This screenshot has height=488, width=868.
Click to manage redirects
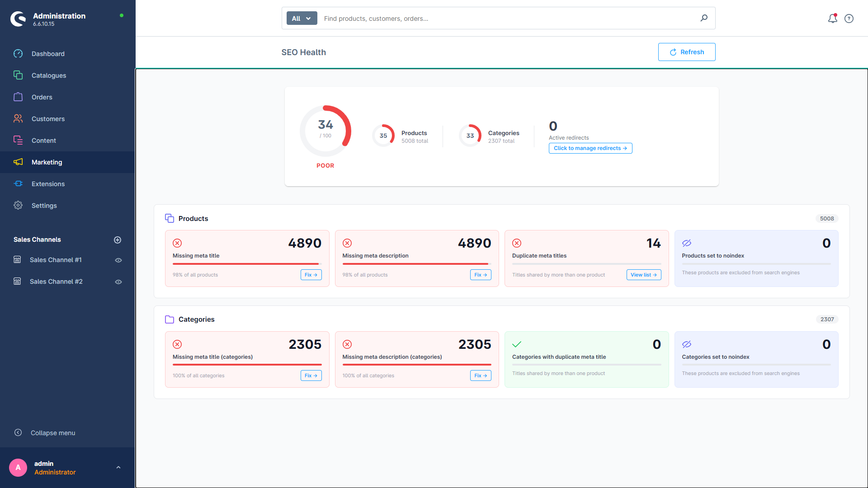point(590,148)
